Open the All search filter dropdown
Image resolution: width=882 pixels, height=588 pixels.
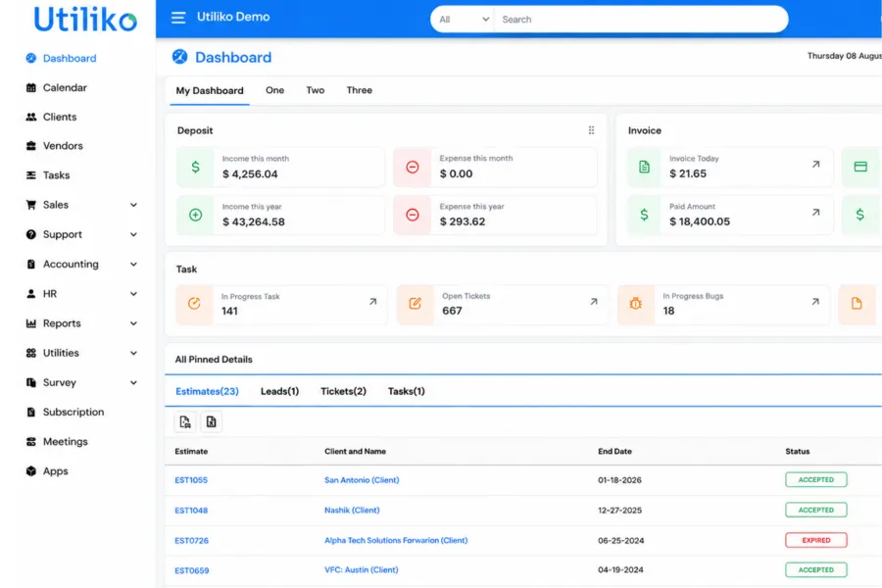(x=463, y=20)
